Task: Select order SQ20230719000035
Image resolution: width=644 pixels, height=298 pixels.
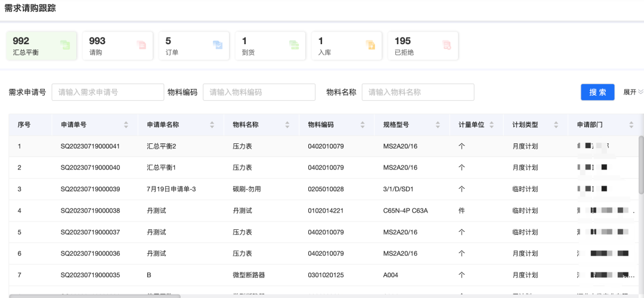Action: (91, 275)
